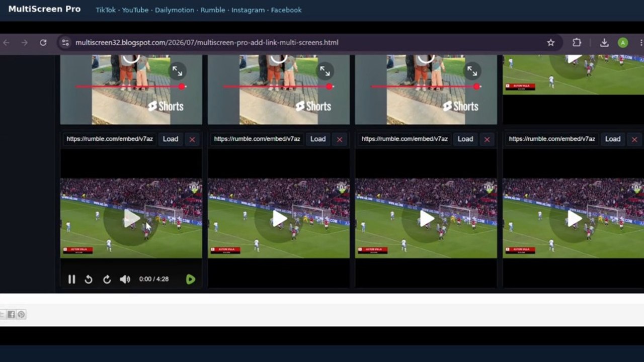644x362 pixels.
Task: Open the green profile avatar
Action: [623, 43]
